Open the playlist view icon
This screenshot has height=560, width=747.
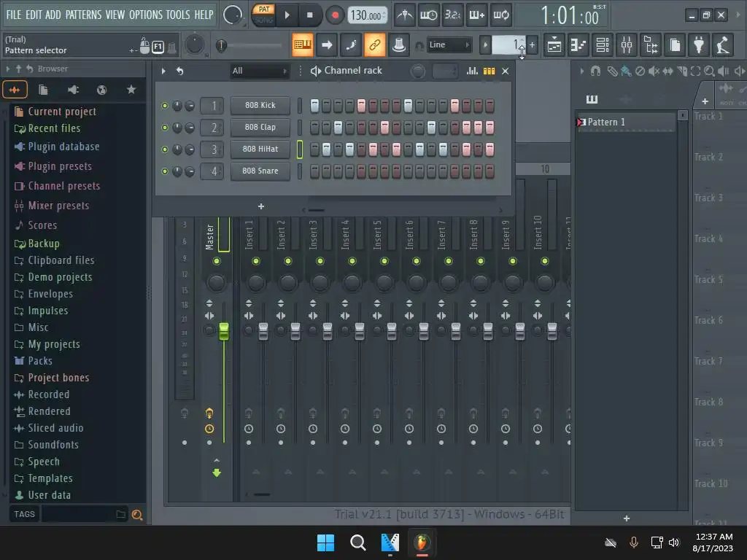click(x=554, y=45)
